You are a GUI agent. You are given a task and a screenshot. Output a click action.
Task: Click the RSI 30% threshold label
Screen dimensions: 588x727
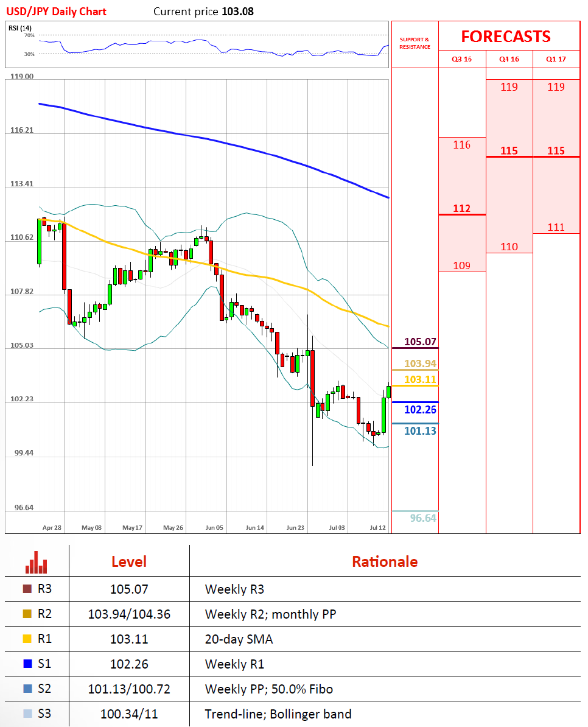pyautogui.click(x=29, y=54)
